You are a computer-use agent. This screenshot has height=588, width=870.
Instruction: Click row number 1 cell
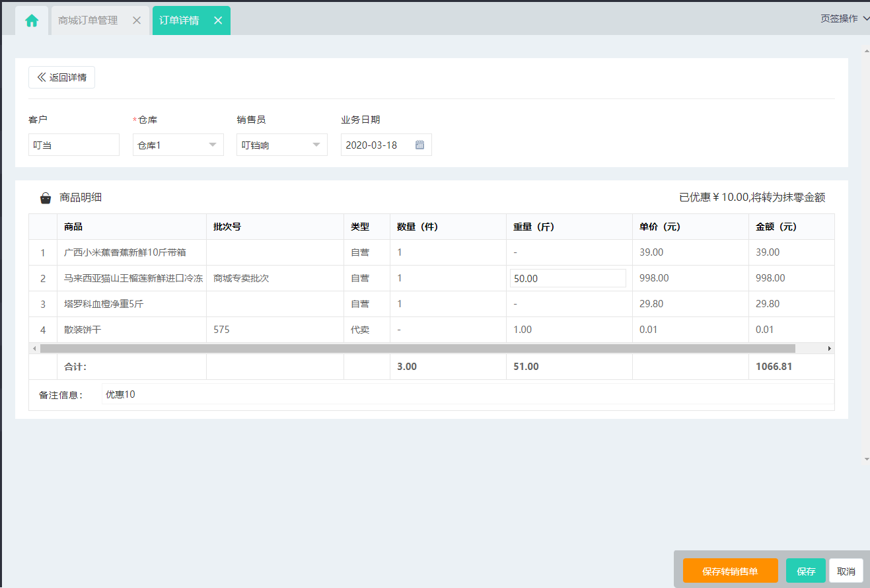[x=43, y=252]
